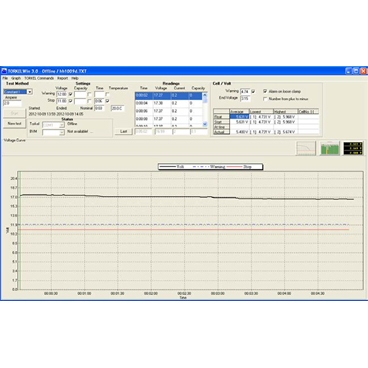Switch to the voltage curve view icon
Image resolution: width=368 pixels, height=368 pixels.
[x=306, y=148]
